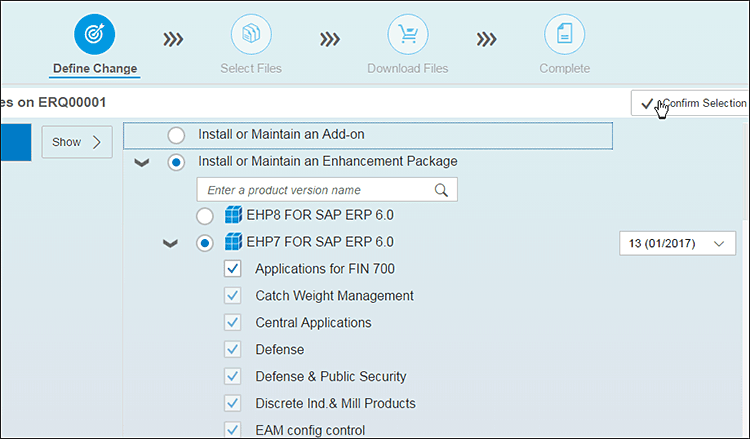The height and width of the screenshot is (439, 750).
Task: Click the search magnifier icon
Action: click(441, 190)
